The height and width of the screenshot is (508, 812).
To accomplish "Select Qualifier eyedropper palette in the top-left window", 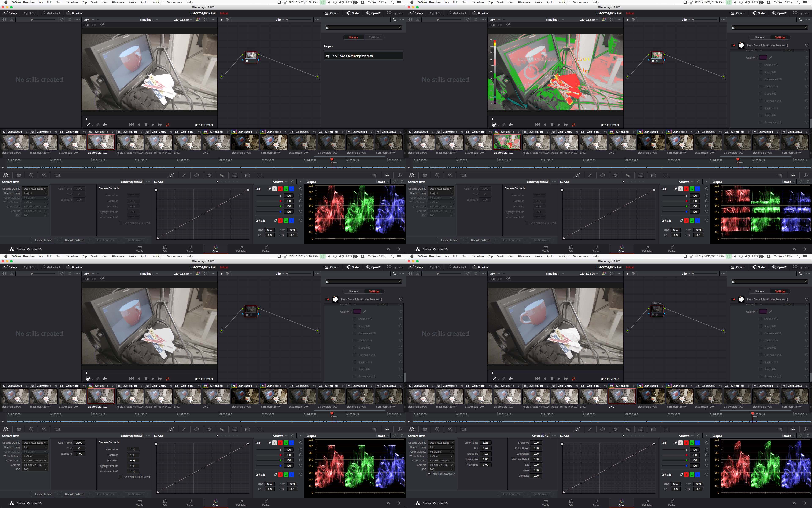I will point(184,175).
